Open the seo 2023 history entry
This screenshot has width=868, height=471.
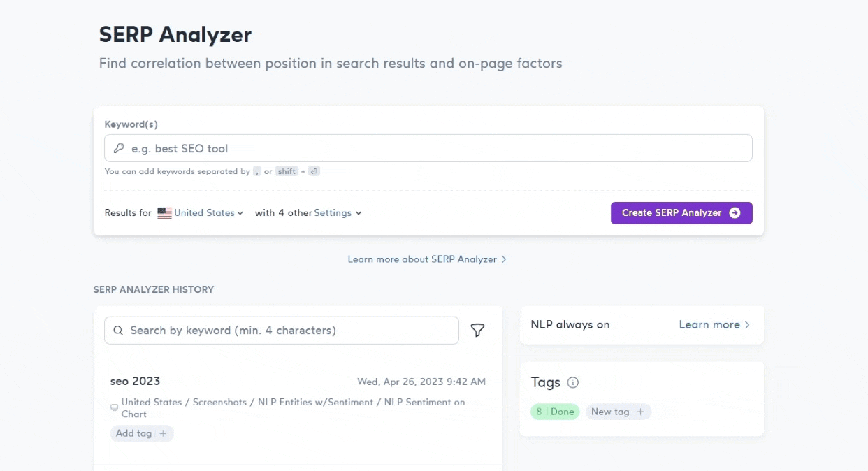pyautogui.click(x=136, y=381)
